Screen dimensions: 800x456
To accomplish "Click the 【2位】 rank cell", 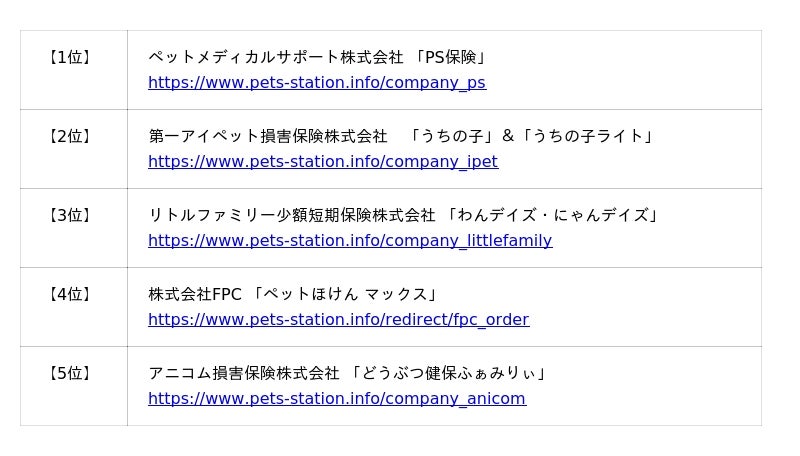I will coord(70,137).
